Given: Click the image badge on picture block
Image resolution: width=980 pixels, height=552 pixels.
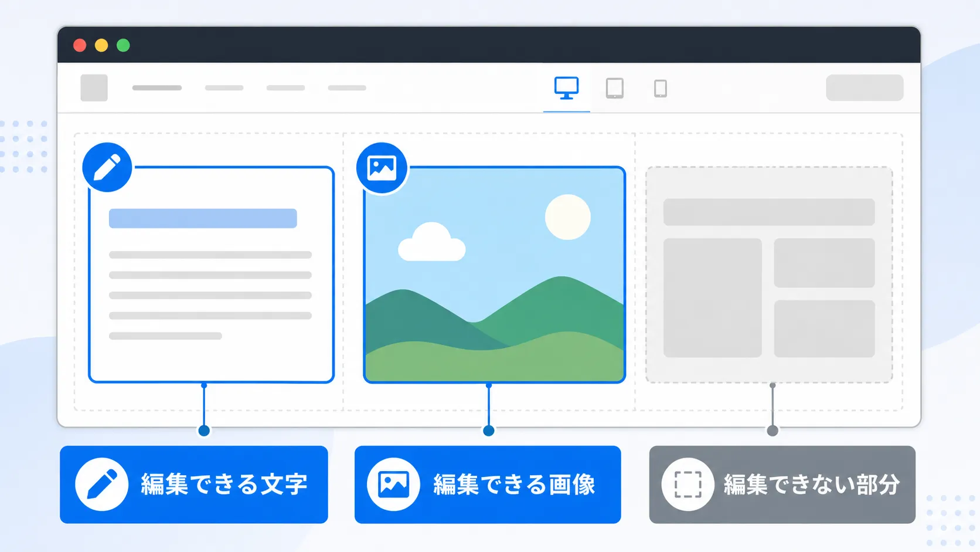Looking at the screenshot, I should [x=382, y=168].
